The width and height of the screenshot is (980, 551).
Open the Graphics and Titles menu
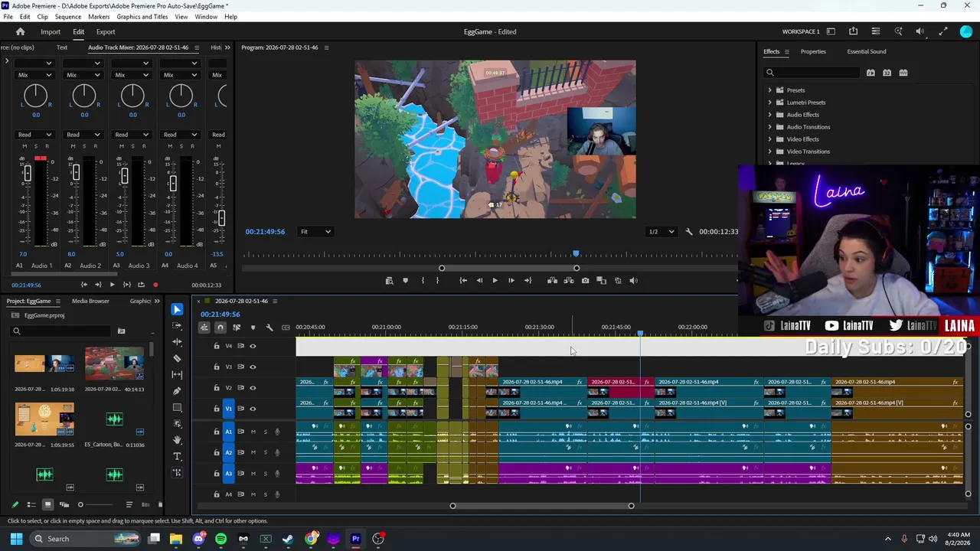[142, 17]
